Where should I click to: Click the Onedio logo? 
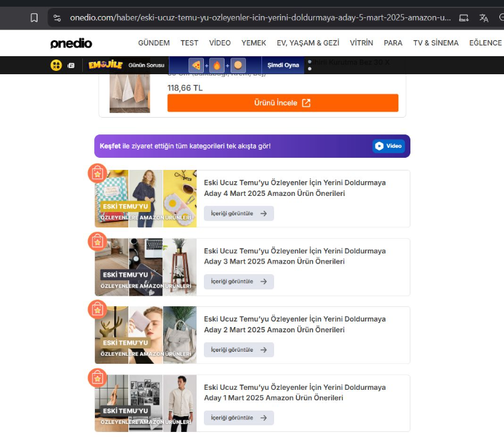click(71, 43)
